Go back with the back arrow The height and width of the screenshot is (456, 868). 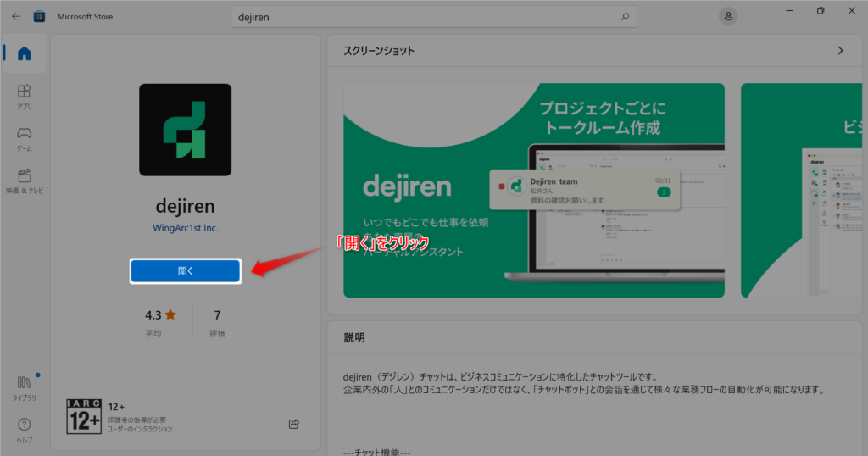point(16,17)
